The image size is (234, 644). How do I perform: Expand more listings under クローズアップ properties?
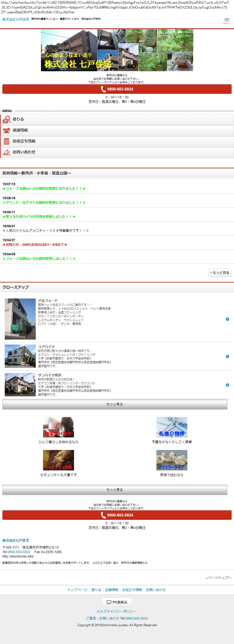(115, 404)
